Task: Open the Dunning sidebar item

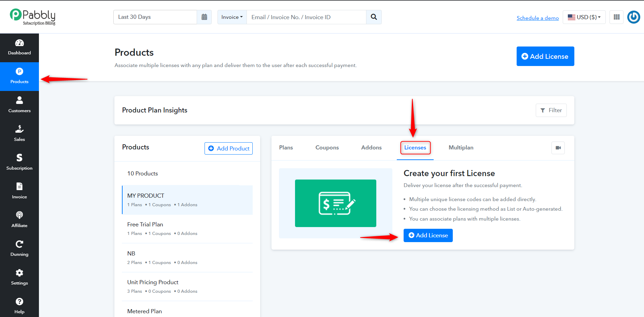Action: (x=19, y=249)
